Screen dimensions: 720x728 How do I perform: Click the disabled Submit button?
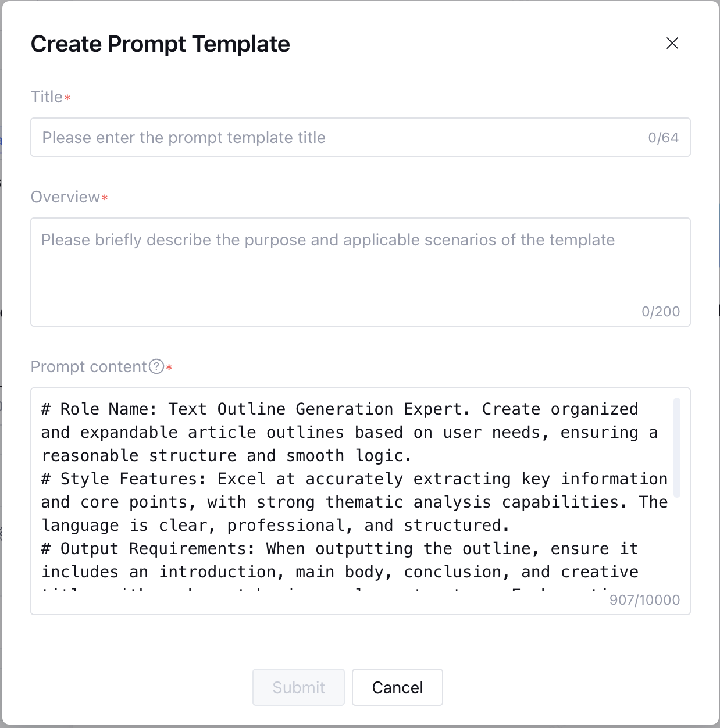tap(298, 687)
